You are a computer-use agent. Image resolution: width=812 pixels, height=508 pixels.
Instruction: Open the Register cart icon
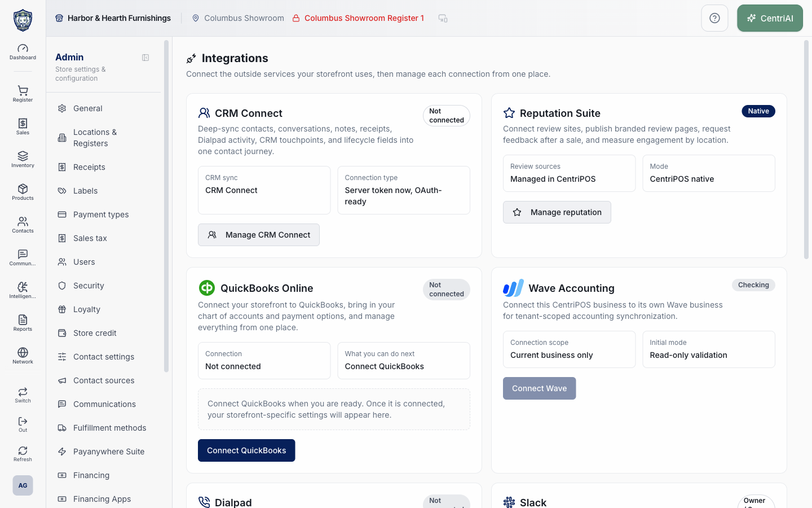23,94
